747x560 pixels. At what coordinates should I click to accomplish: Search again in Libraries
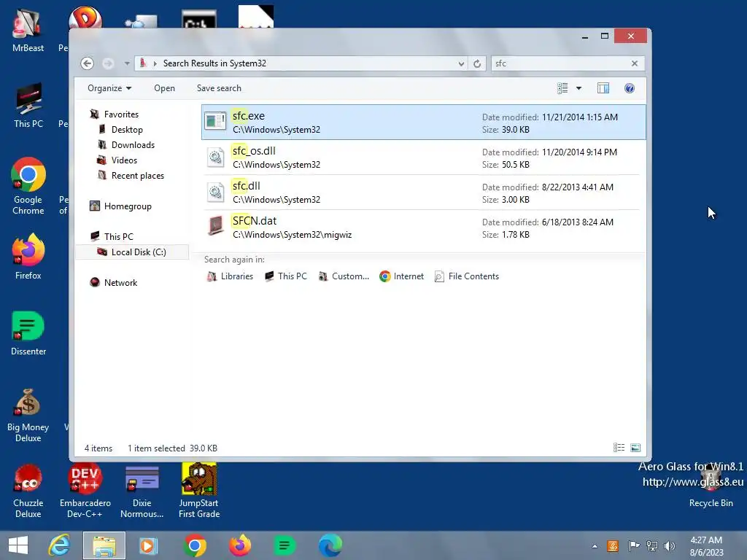[x=230, y=276]
